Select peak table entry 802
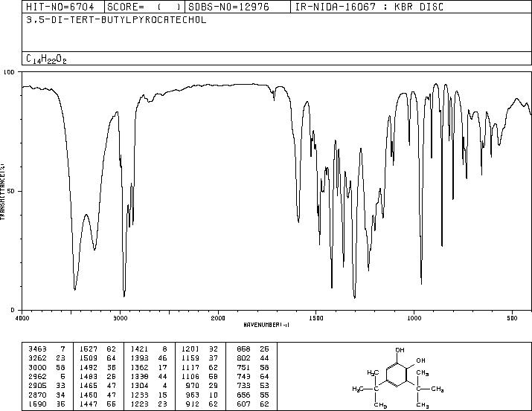The width and height of the screenshot is (532, 411). tap(253, 358)
